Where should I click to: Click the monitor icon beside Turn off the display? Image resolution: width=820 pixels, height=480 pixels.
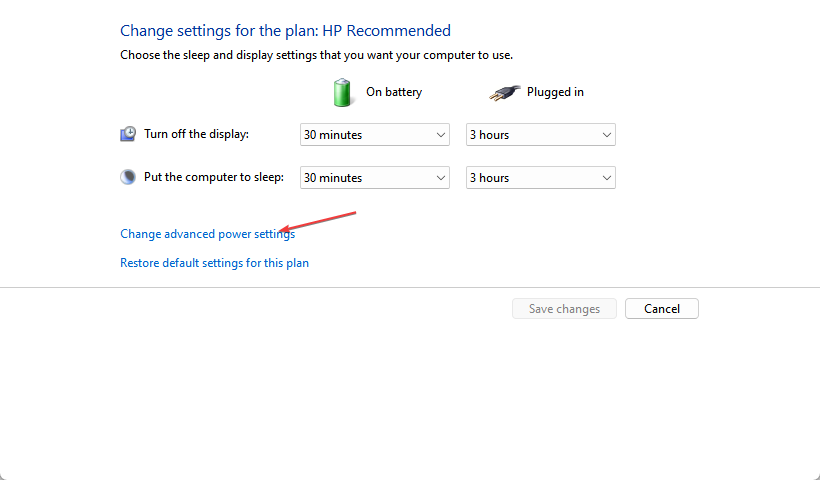click(128, 134)
